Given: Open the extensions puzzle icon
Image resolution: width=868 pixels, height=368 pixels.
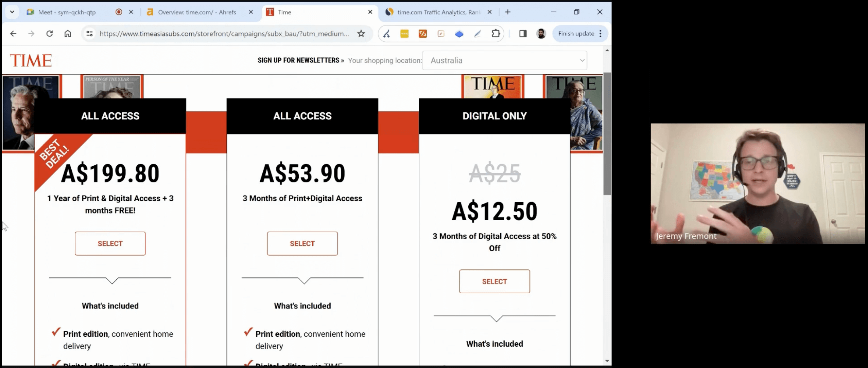Looking at the screenshot, I should 496,34.
